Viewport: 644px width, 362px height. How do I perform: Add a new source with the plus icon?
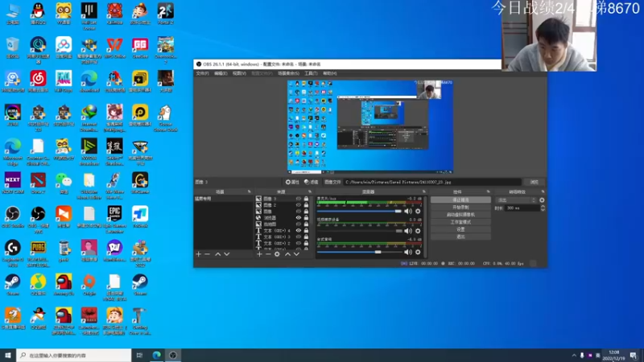pyautogui.click(x=259, y=254)
